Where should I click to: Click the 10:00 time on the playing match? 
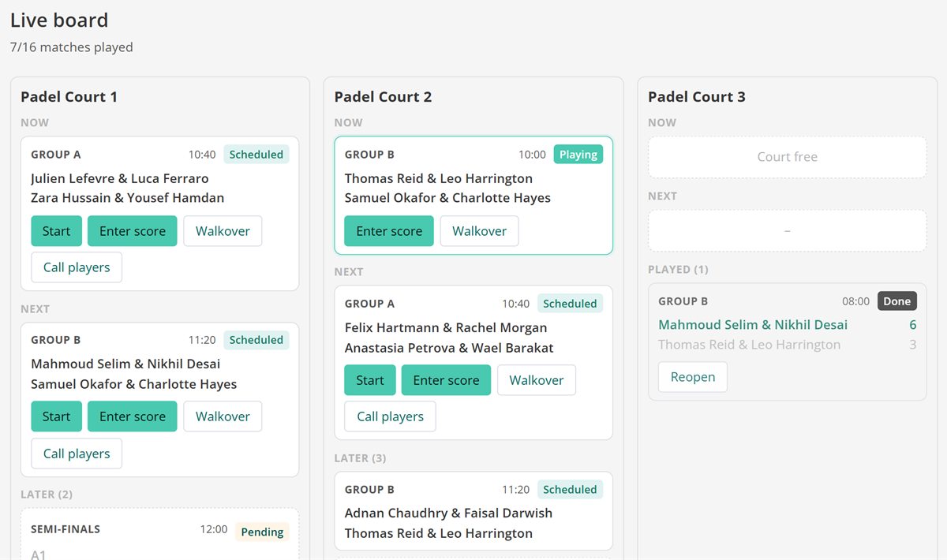532,155
